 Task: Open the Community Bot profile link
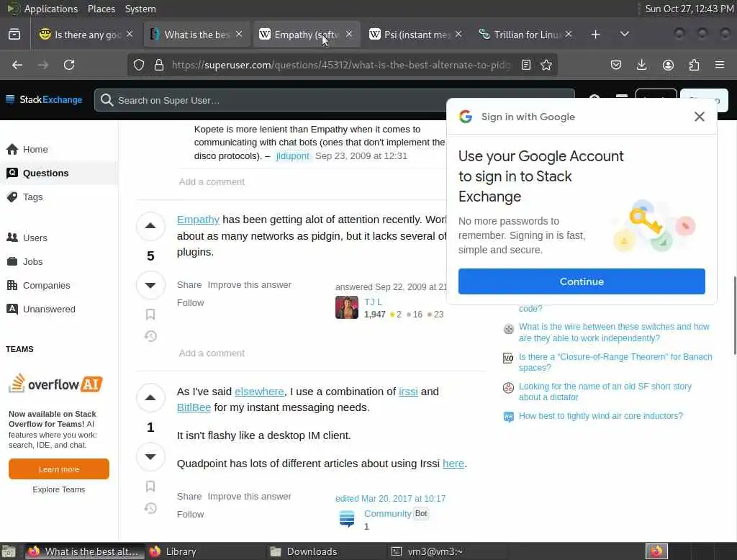(387, 513)
